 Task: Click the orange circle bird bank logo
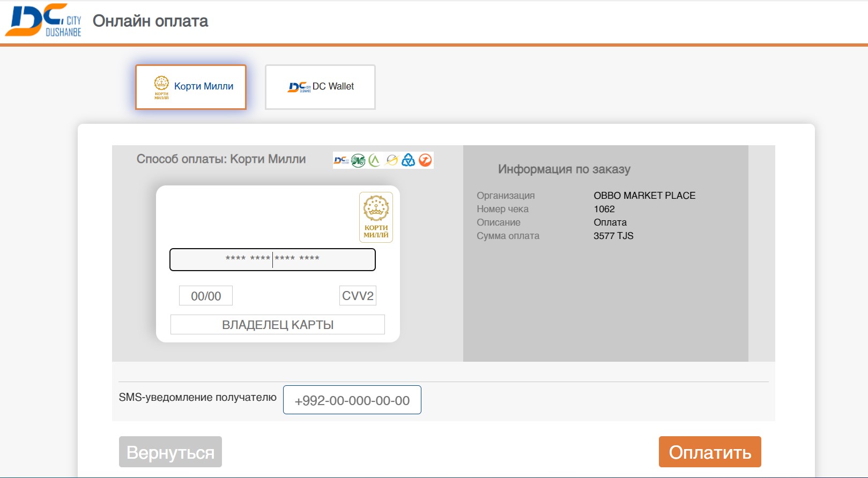(x=425, y=160)
